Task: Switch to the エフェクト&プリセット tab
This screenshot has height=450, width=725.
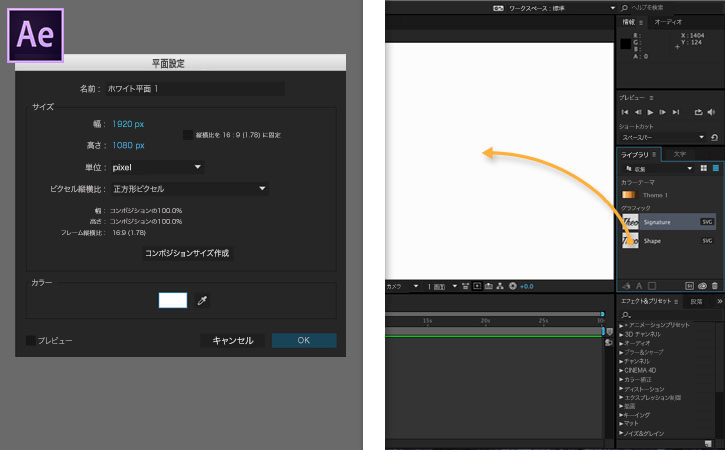Action: coord(645,302)
